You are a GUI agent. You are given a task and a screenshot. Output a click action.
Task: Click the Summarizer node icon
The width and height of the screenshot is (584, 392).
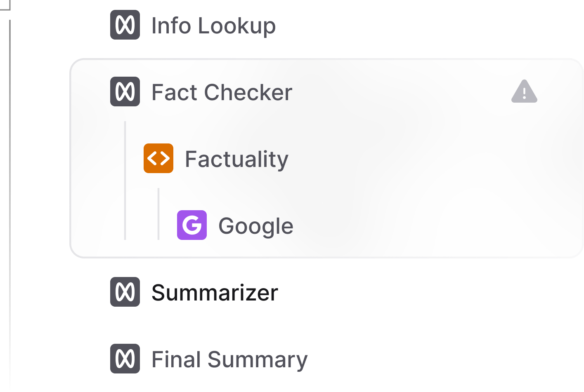click(x=125, y=292)
